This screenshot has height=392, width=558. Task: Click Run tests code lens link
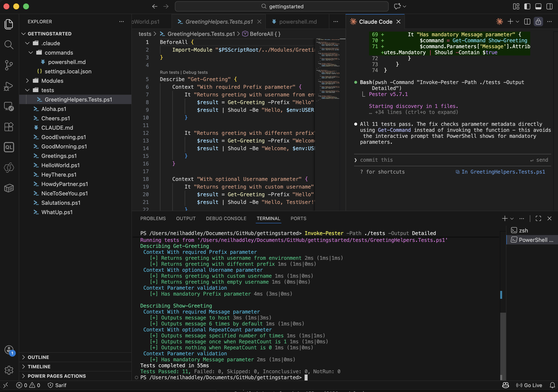pyautogui.click(x=169, y=72)
